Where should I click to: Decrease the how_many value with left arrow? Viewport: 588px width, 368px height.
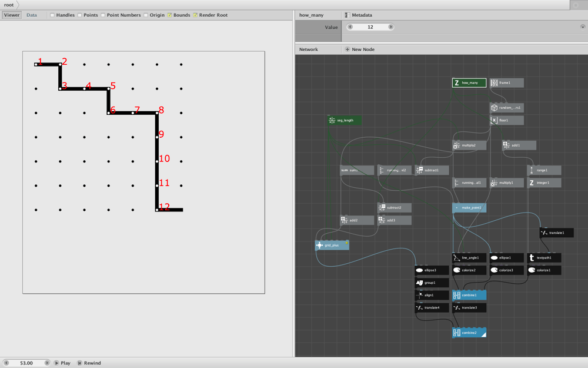[350, 26]
